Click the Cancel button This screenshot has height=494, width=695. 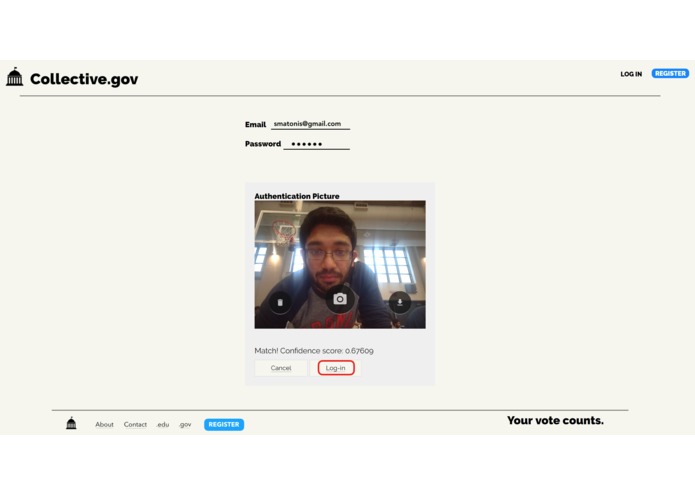(x=281, y=368)
